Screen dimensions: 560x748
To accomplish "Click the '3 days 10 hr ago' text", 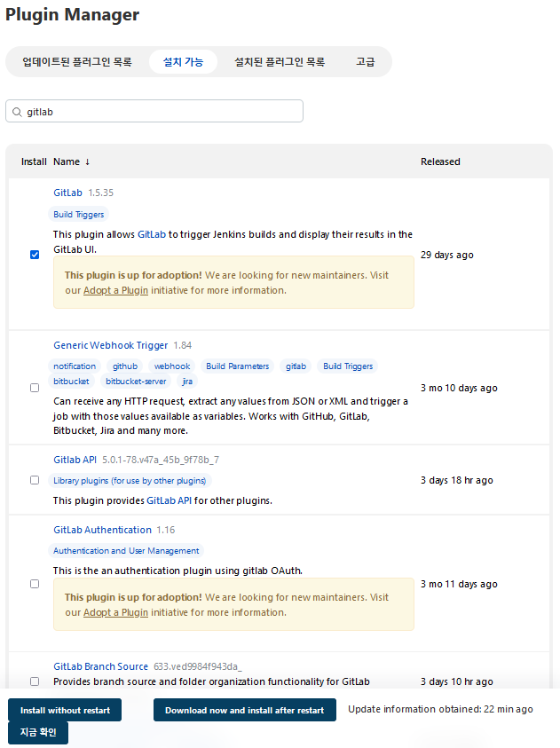I will (x=457, y=681).
